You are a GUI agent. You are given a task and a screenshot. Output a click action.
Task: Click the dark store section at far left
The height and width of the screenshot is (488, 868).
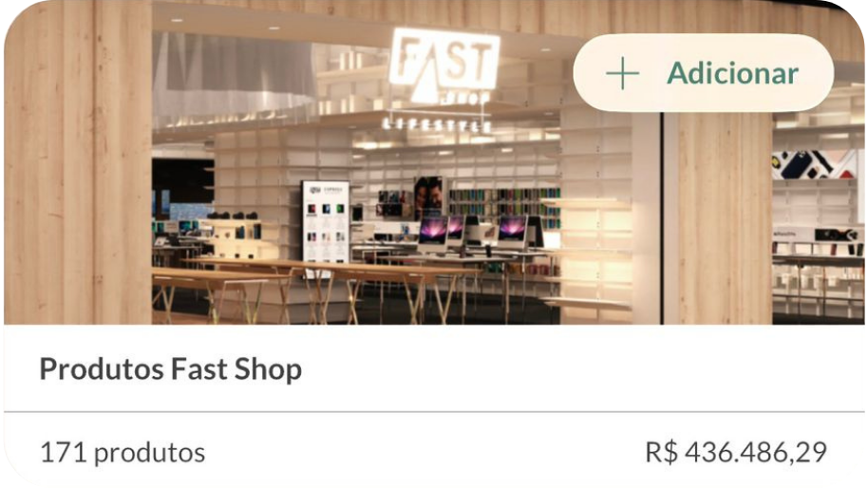(182, 188)
